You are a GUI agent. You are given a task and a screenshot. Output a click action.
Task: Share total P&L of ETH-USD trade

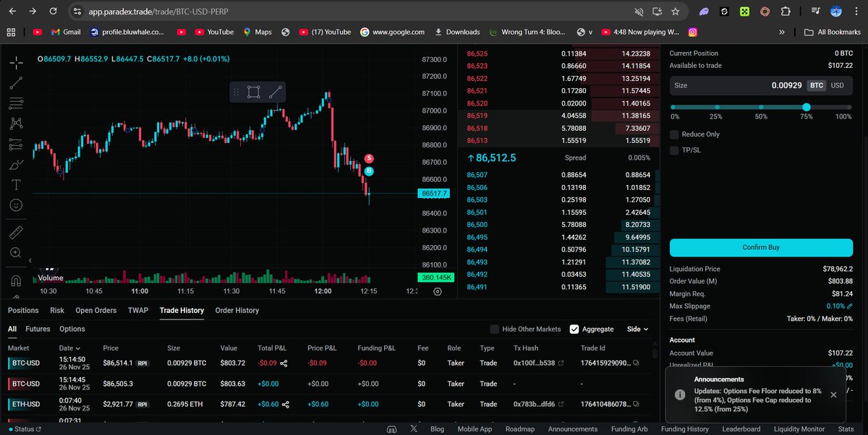[x=286, y=404]
